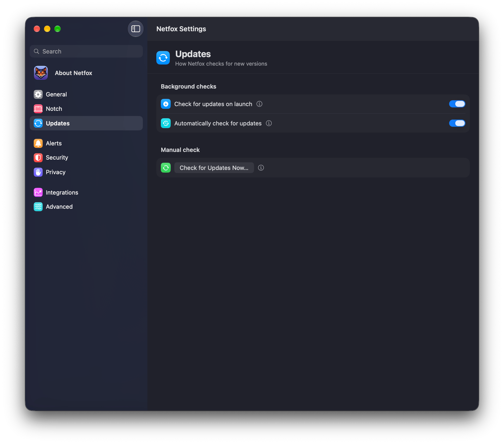Open Advanced settings
504x444 pixels.
coord(86,207)
